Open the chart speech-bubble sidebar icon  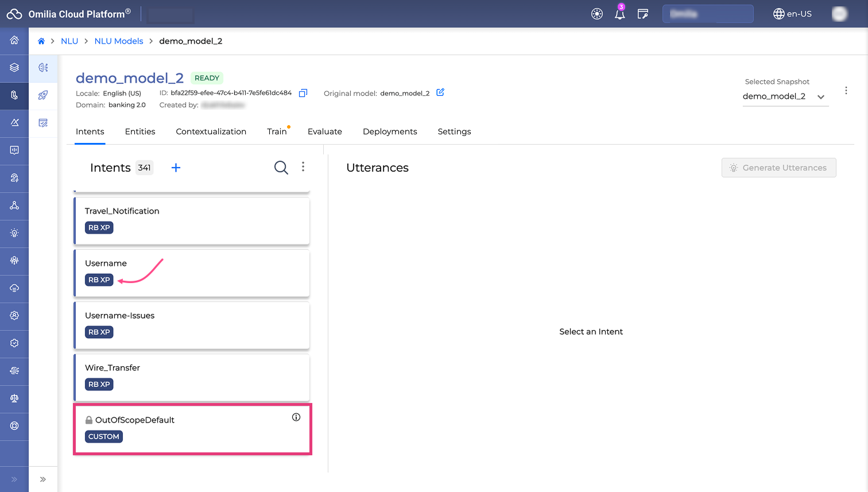[x=14, y=150]
